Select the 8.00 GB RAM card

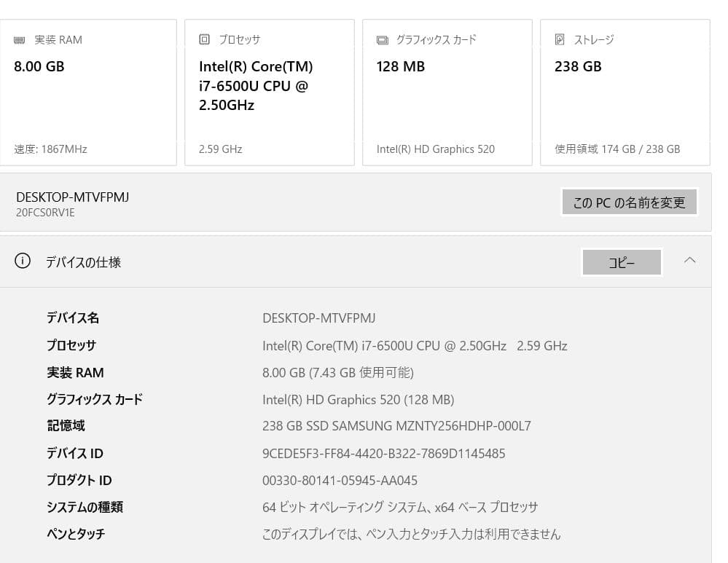tap(88, 91)
